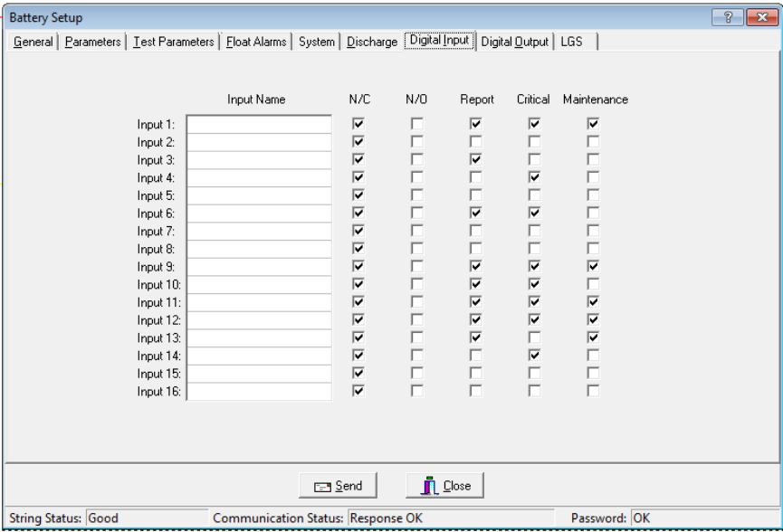Open the Test Parameters tab

pos(173,42)
